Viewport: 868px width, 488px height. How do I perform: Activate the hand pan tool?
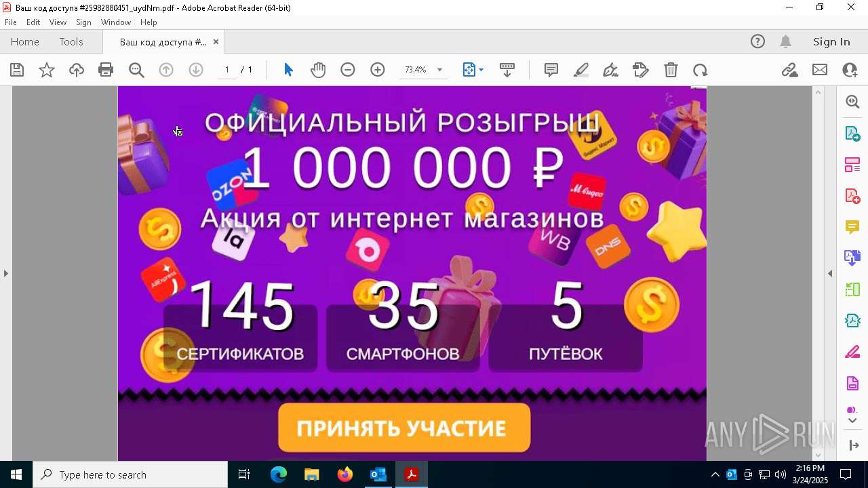[x=318, y=70]
